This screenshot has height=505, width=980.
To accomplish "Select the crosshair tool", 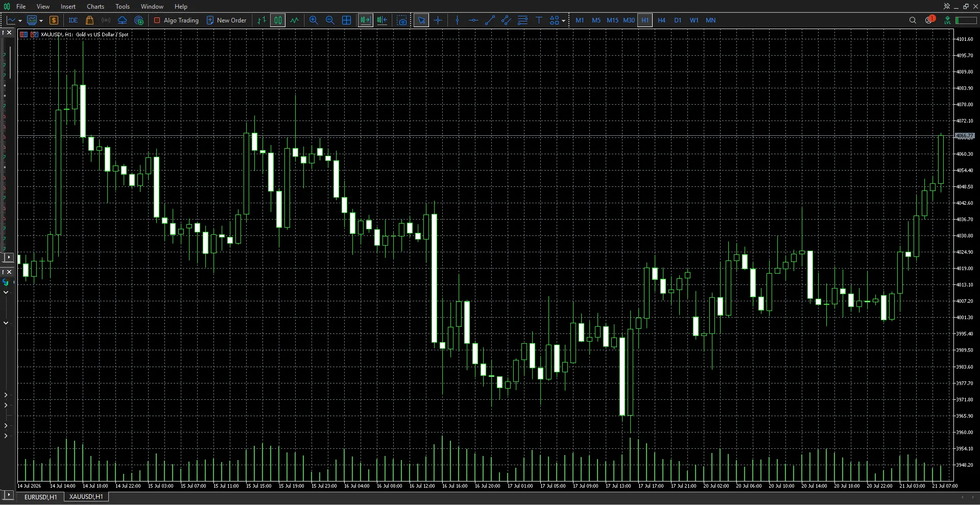I will pyautogui.click(x=438, y=20).
